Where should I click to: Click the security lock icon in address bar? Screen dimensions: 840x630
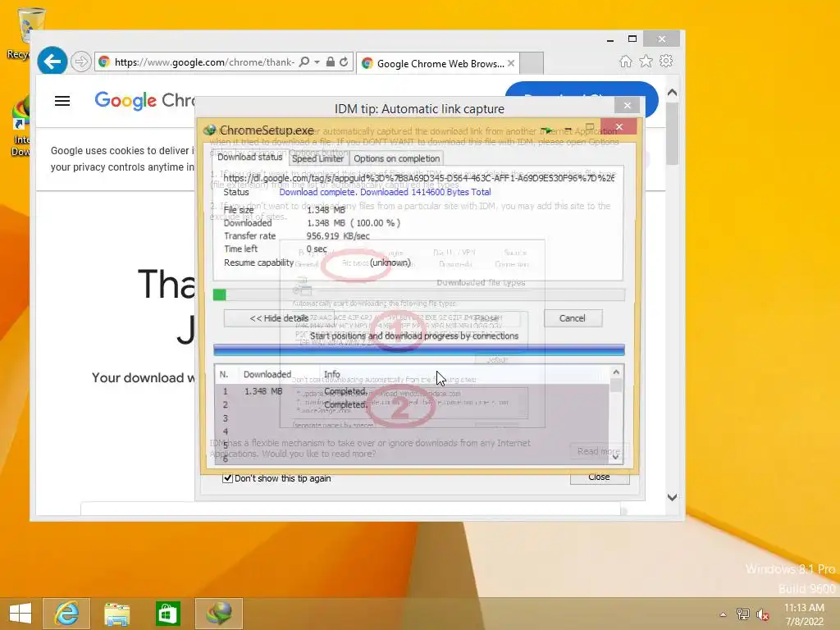(x=331, y=62)
